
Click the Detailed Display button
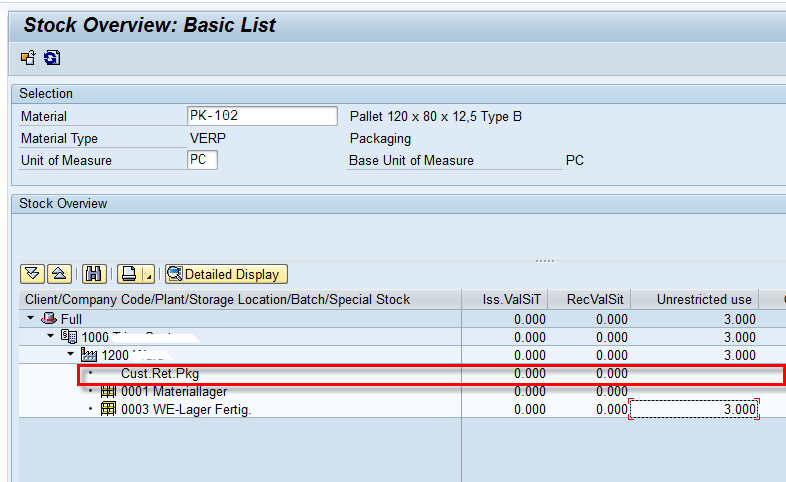click(x=226, y=273)
